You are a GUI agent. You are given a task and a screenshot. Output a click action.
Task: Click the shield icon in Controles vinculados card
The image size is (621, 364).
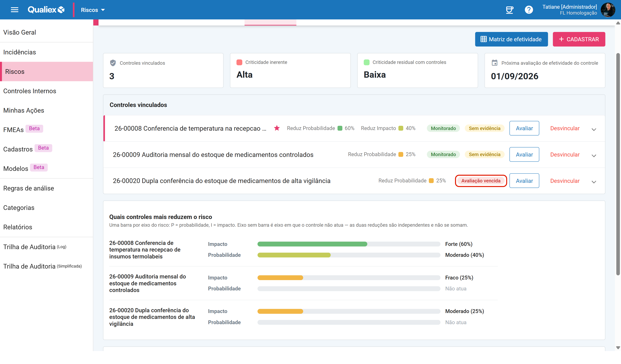coord(113,63)
